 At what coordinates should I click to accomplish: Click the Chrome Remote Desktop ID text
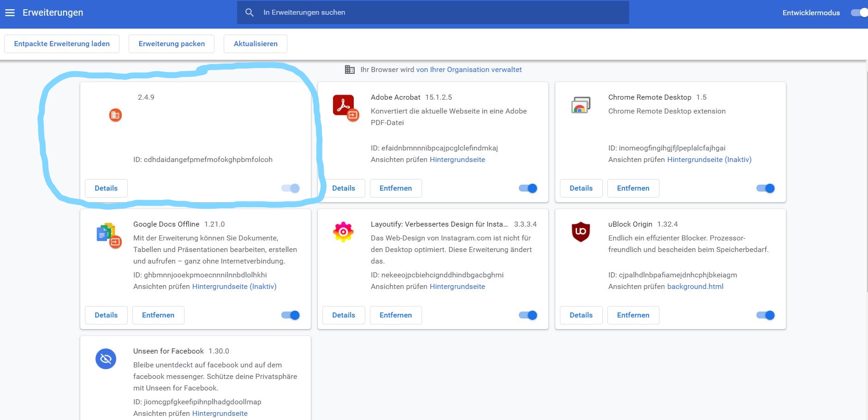click(x=667, y=148)
